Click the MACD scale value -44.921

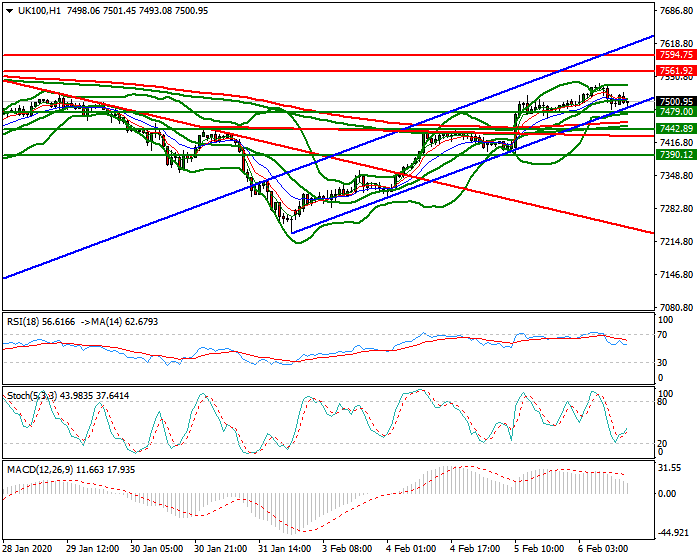[x=674, y=533]
